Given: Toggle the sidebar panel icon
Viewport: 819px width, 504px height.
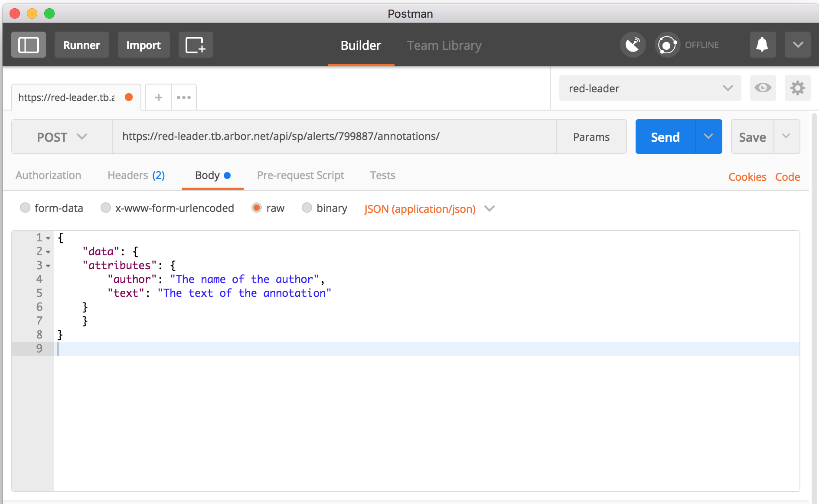Looking at the screenshot, I should click(29, 45).
